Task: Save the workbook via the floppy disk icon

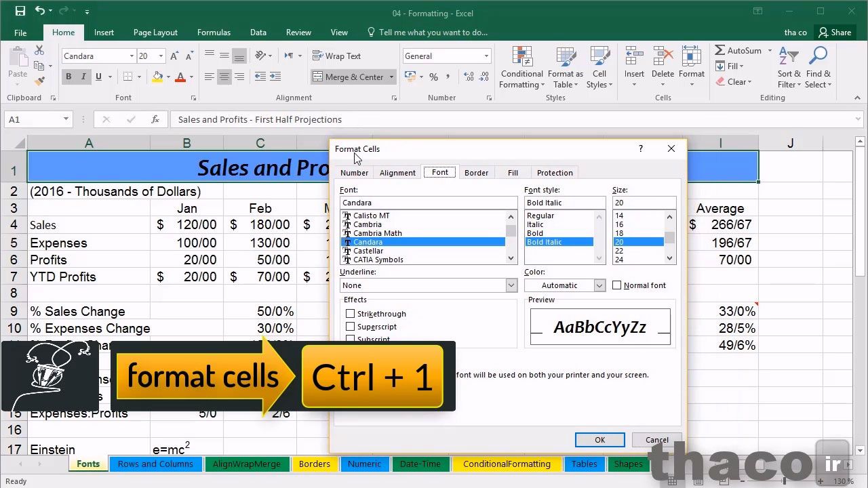Action: pos(20,12)
